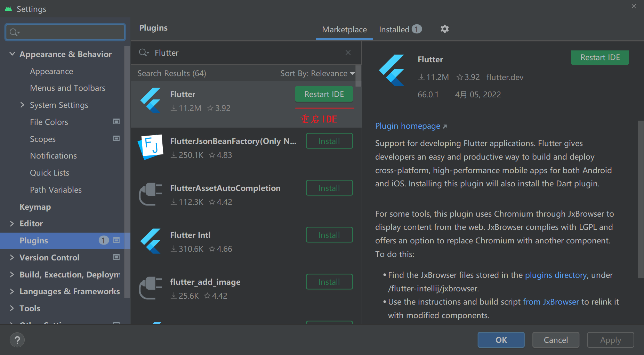The width and height of the screenshot is (644, 355).
Task: Select the Flutter Intl plugin name
Action: coord(190,235)
